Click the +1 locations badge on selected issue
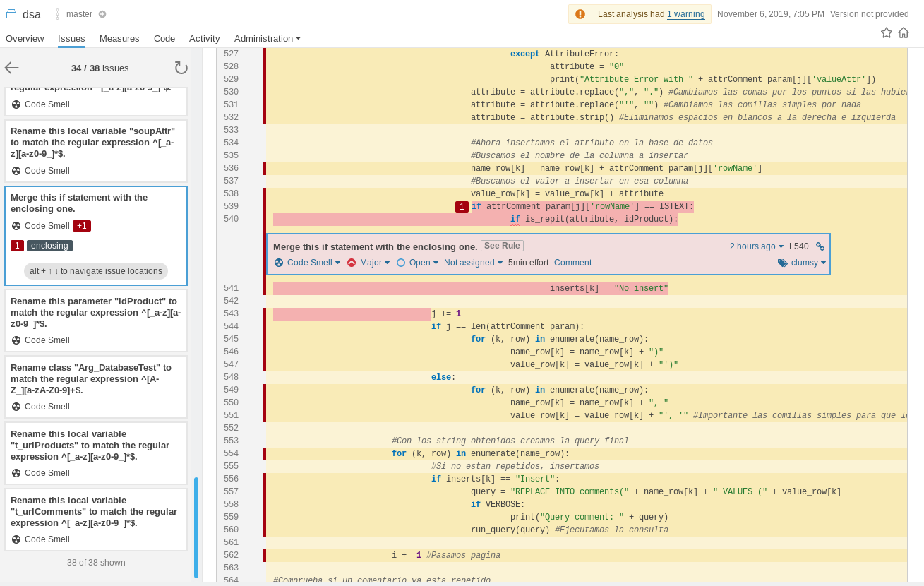The width and height of the screenshot is (924, 586). coord(82,226)
